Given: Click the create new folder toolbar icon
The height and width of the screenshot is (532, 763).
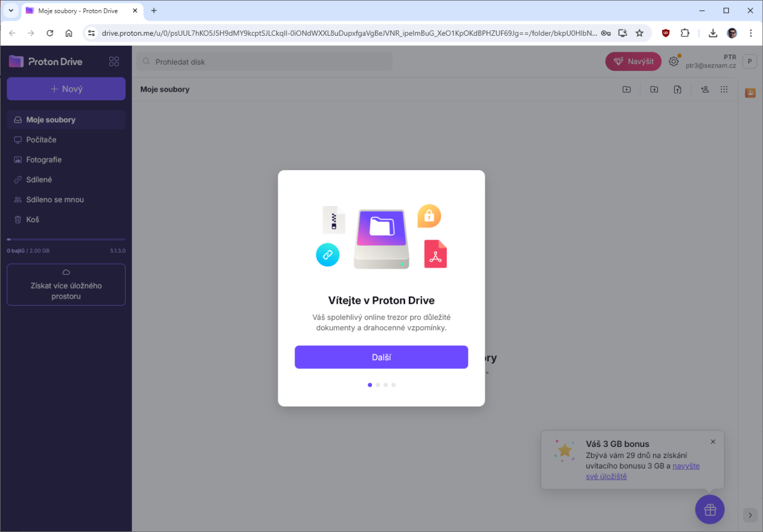Looking at the screenshot, I should (x=627, y=89).
